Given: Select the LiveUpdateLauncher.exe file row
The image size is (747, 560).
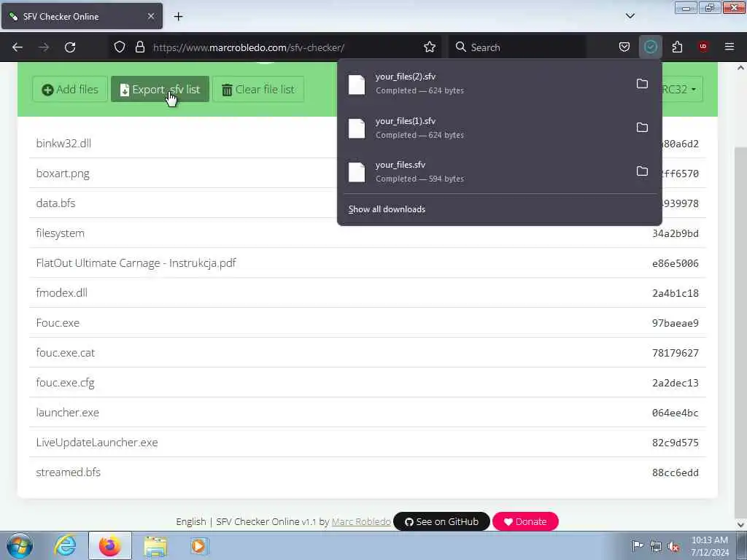Looking at the screenshot, I should pyautogui.click(x=368, y=443).
